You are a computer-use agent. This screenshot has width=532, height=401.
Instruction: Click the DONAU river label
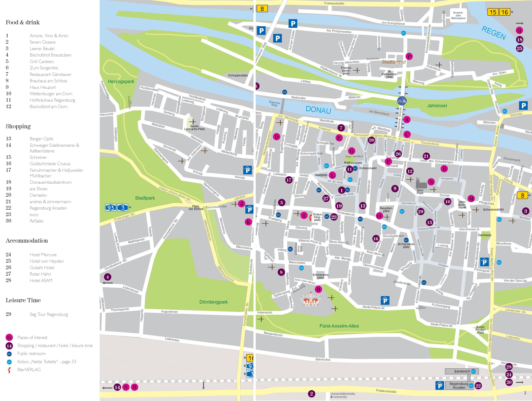318,110
